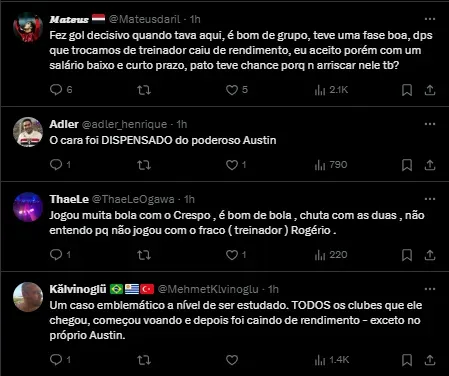View analytics of Adler's tweet showing 790
The height and width of the screenshot is (376, 449).
[331, 165]
